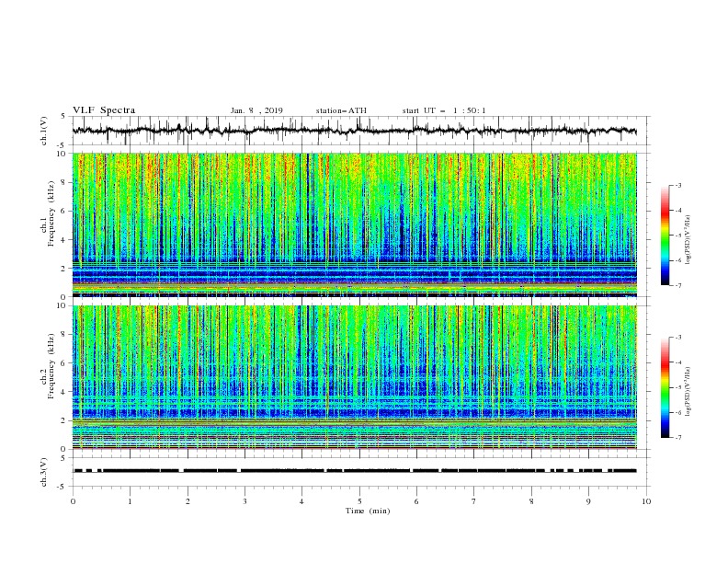Click the ch.3(V) black bar trace
728x563 pixels.
pos(355,471)
